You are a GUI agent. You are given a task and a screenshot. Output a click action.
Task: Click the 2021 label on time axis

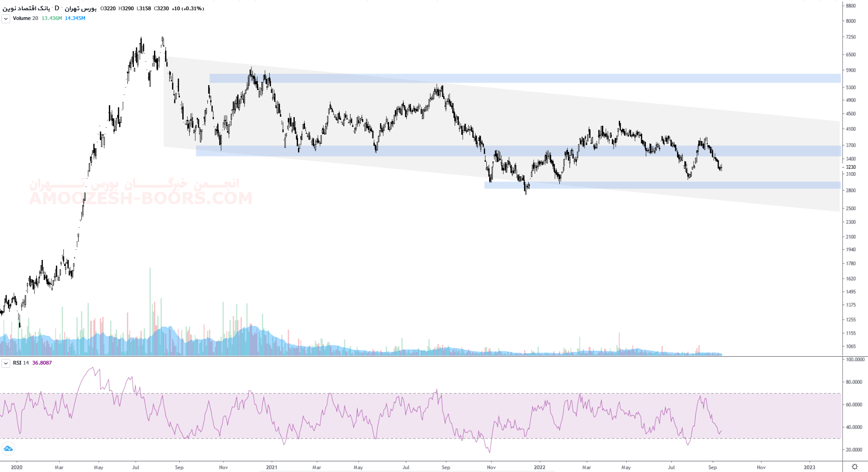click(x=272, y=467)
